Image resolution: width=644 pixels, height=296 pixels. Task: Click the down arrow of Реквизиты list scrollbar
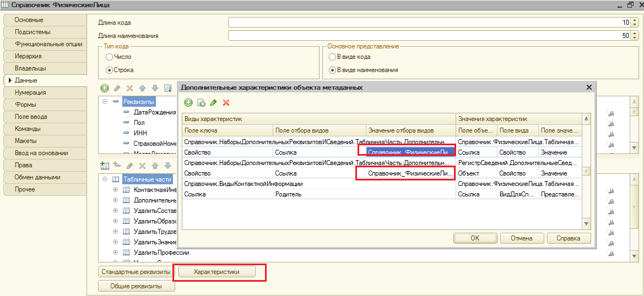[634, 148]
